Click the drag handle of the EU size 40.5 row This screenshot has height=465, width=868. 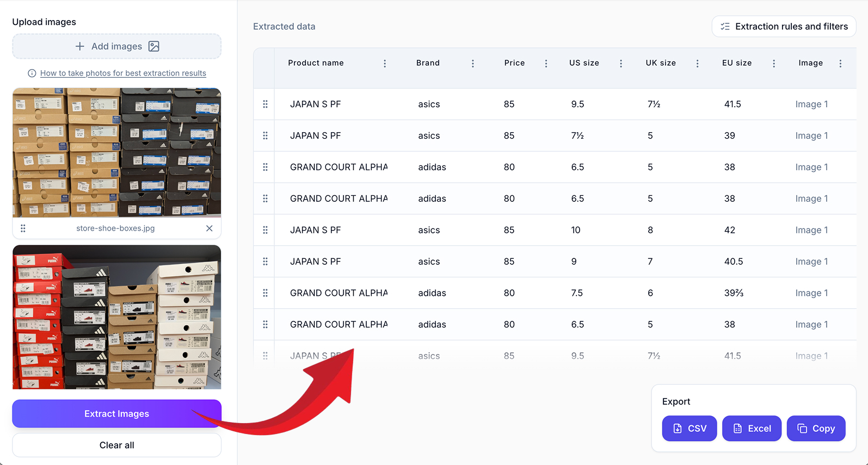coord(266,262)
